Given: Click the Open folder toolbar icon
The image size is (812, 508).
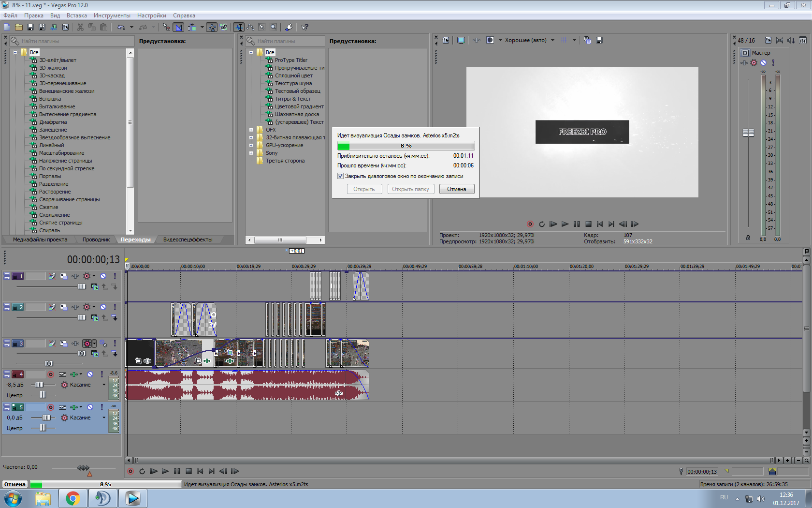Looking at the screenshot, I should point(18,27).
